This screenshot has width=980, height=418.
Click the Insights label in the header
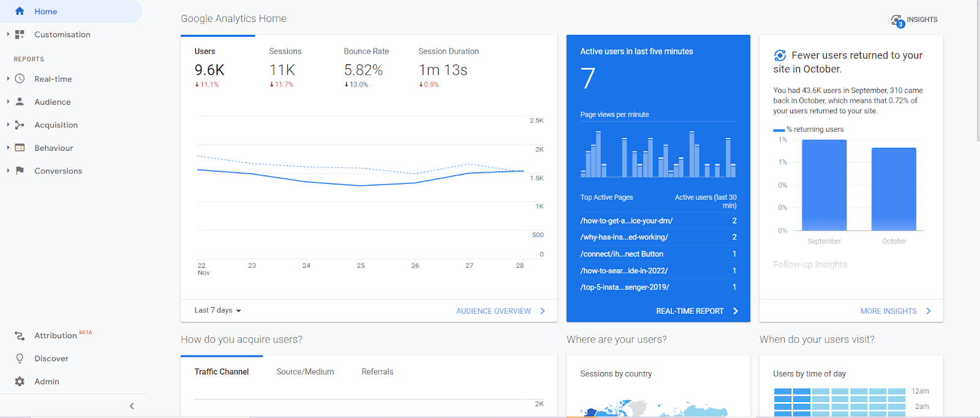[922, 20]
